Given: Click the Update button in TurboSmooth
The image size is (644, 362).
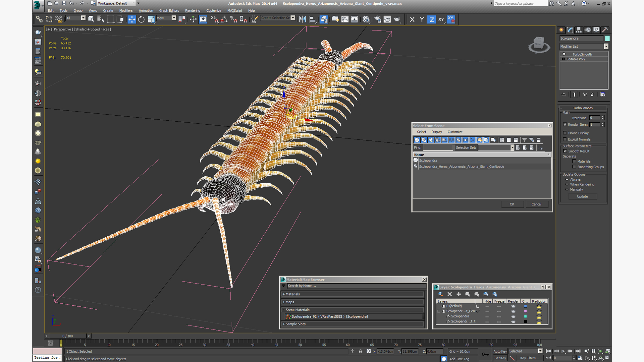Looking at the screenshot, I should pyautogui.click(x=582, y=196).
